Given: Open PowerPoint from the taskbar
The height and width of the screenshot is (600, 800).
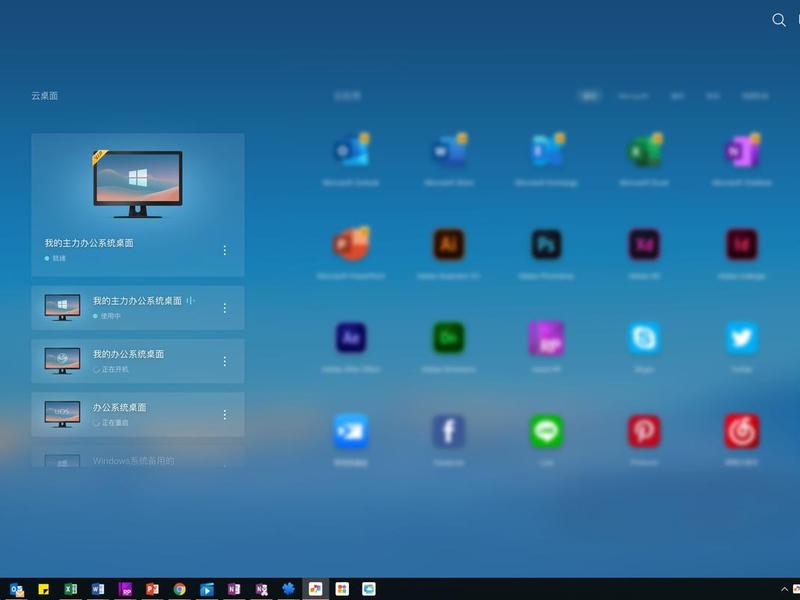Looking at the screenshot, I should pos(152,589).
